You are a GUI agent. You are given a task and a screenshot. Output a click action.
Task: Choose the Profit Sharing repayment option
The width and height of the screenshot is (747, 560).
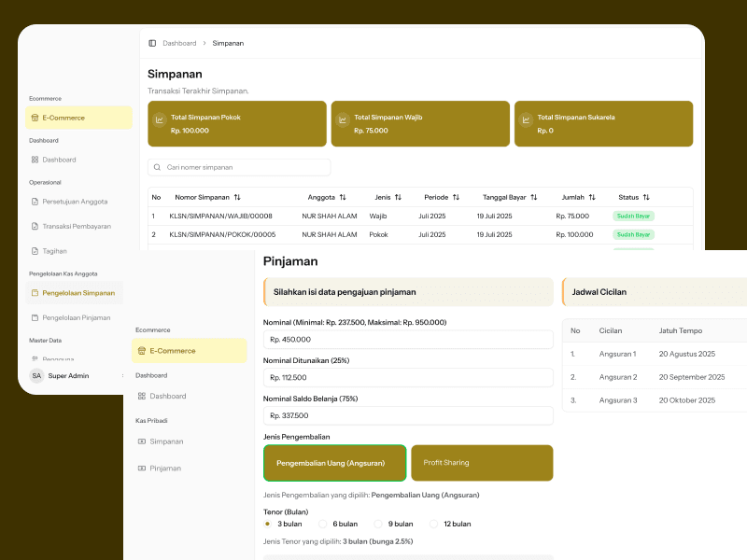[x=482, y=463]
